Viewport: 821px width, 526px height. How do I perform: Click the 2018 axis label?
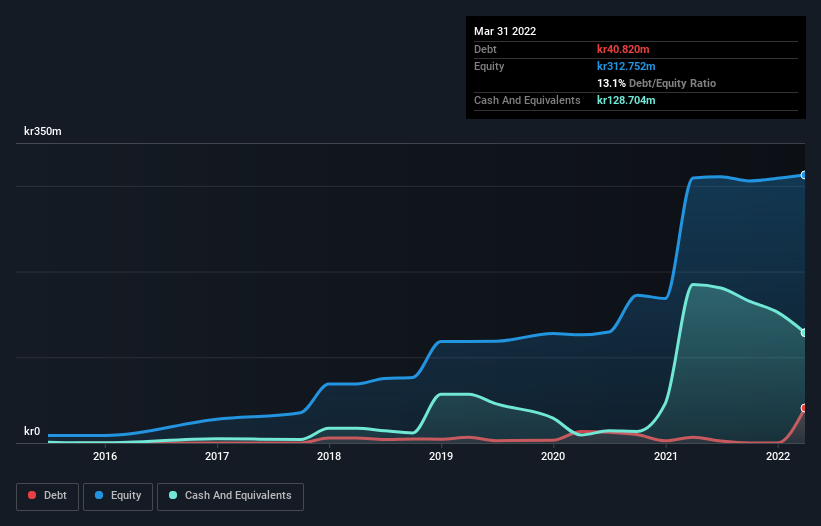(329, 456)
